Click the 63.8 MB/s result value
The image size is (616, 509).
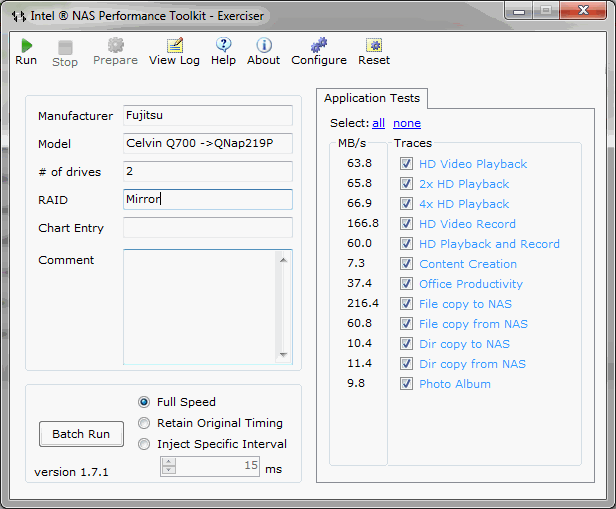[x=359, y=163]
